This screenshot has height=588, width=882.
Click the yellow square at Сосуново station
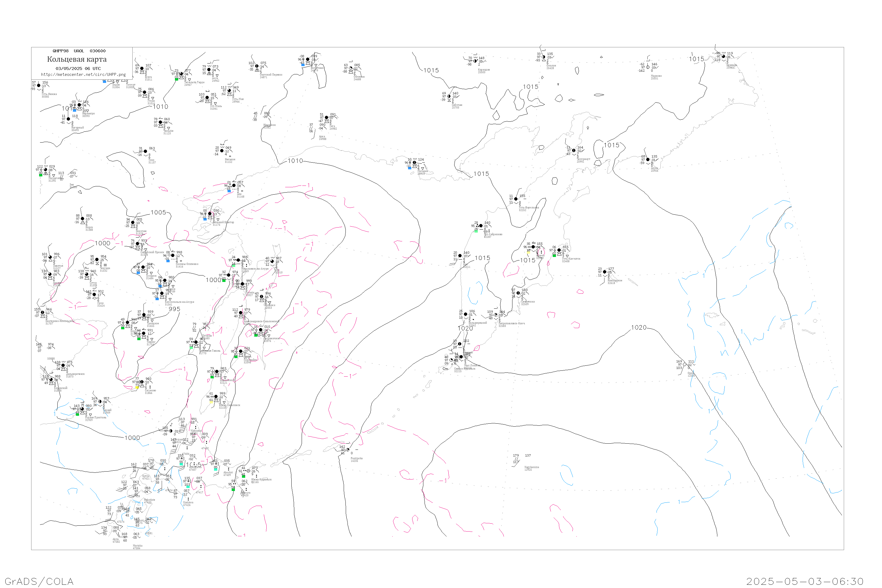[x=137, y=387]
